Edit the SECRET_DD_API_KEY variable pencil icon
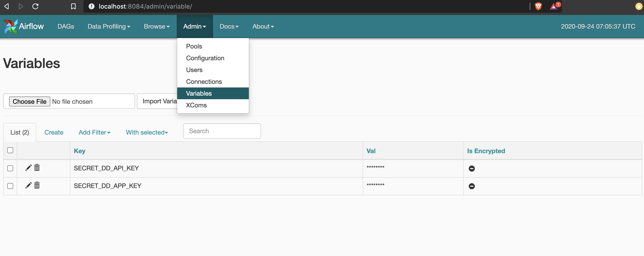 28,167
